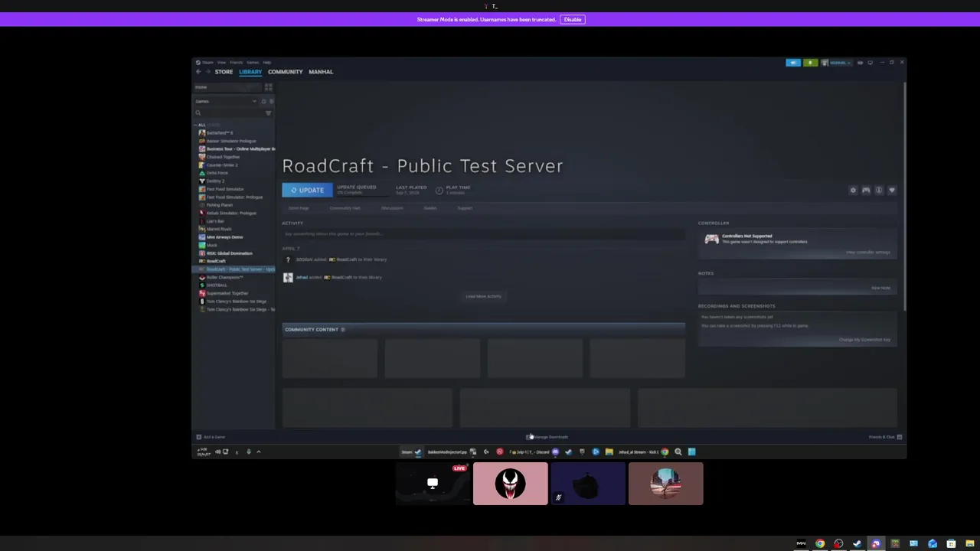This screenshot has height=551, width=980.
Task: Go forward with the Steam forward arrow
Action: [x=207, y=72]
